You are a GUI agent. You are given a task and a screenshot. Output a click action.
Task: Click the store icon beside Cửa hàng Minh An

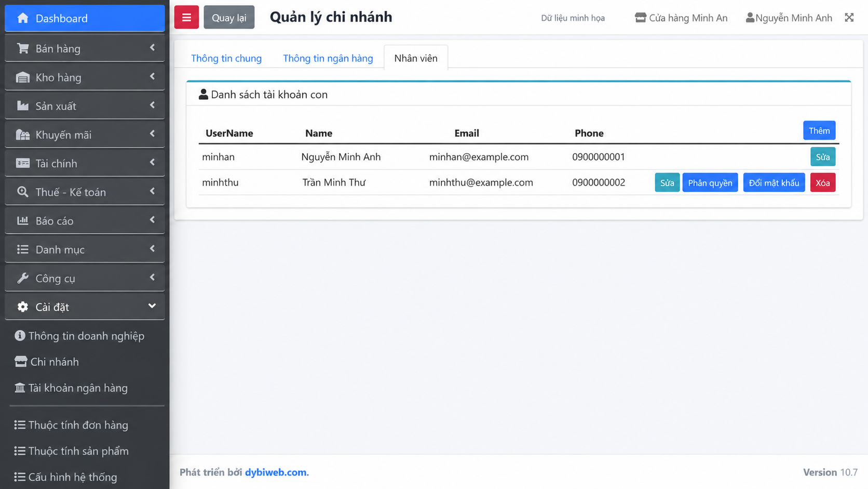[641, 18]
